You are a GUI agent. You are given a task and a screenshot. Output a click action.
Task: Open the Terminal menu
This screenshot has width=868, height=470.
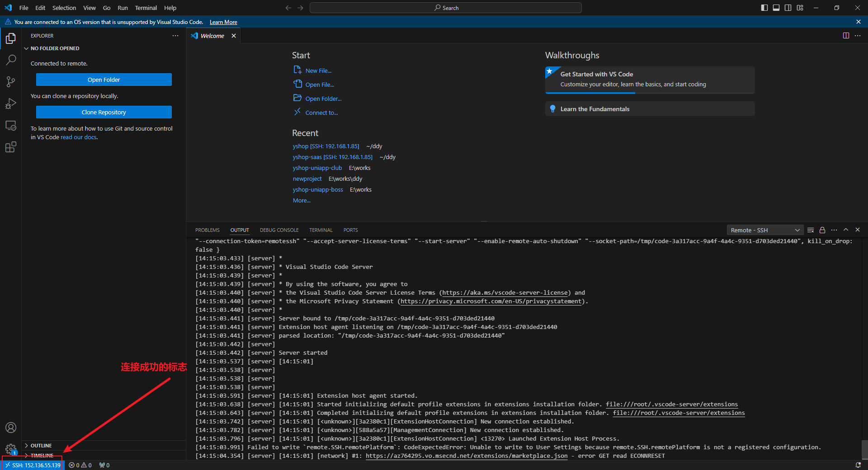pyautogui.click(x=146, y=8)
